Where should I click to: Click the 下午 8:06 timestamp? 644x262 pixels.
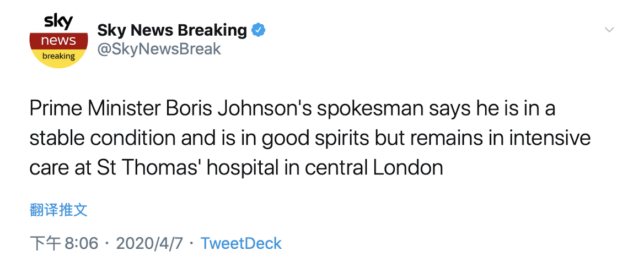tap(63, 243)
